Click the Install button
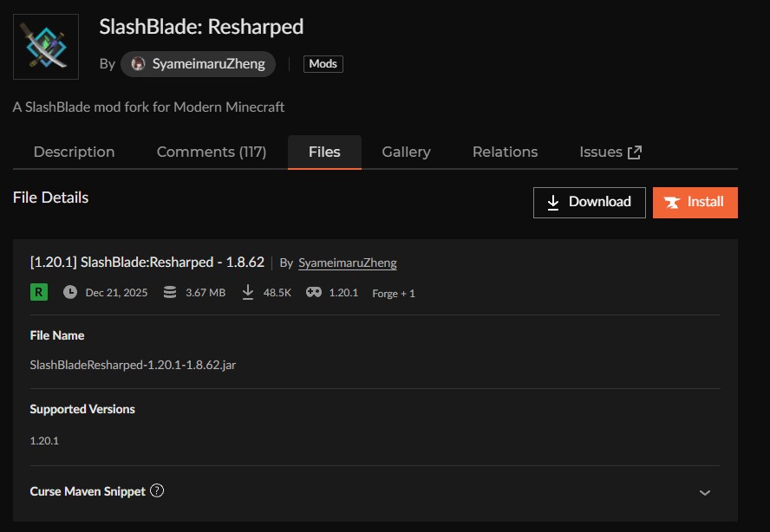 [695, 202]
